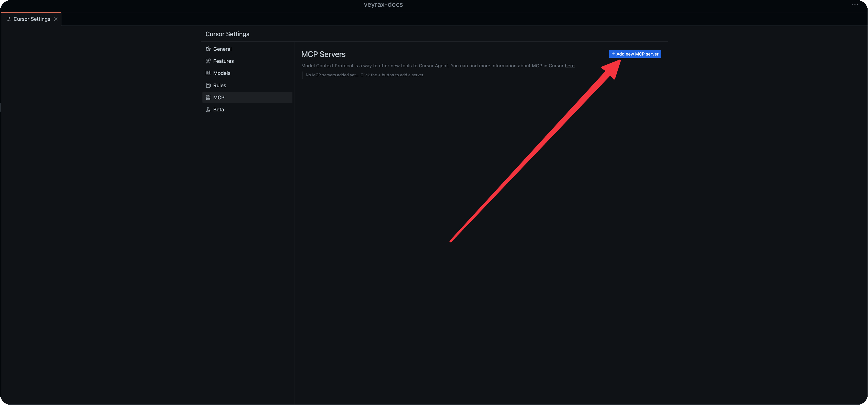Open the three-dots more actions menu
Image resolution: width=868 pixels, height=405 pixels.
[x=855, y=4]
